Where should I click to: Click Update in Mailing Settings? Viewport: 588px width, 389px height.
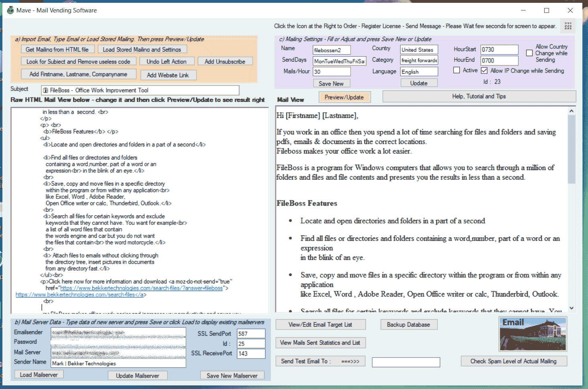[x=419, y=83]
